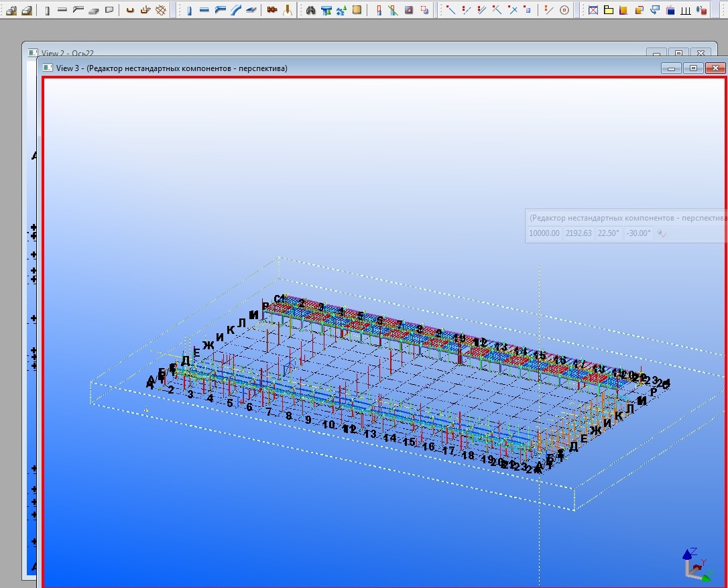Select the circle point tool
Image resolution: width=728 pixels, height=588 pixels.
tap(564, 10)
